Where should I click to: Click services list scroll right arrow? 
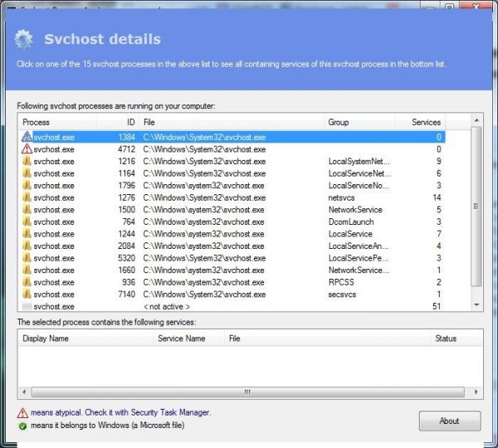pyautogui.click(x=476, y=392)
